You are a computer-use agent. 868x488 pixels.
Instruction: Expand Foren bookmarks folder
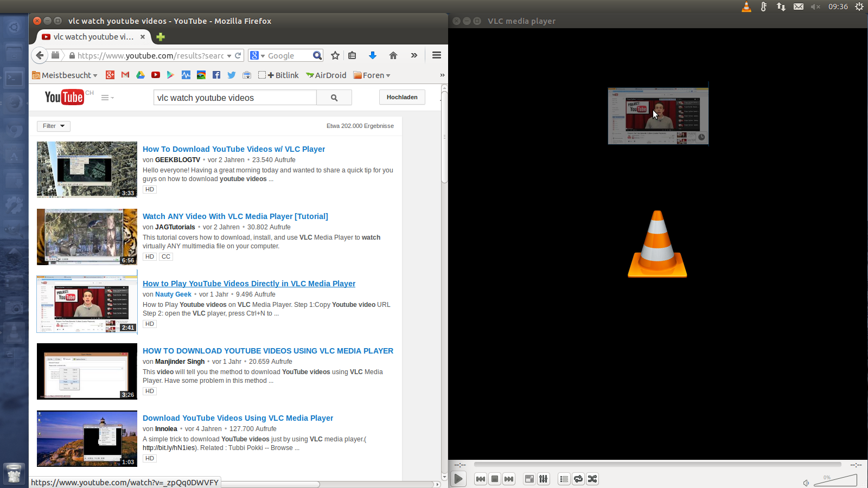point(372,75)
